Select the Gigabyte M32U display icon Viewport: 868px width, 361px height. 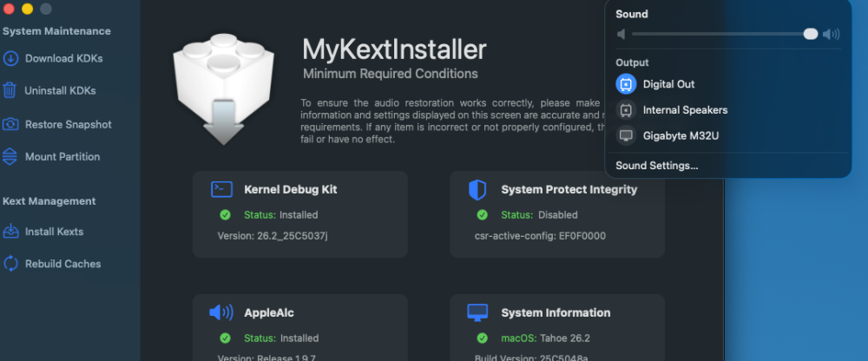[x=626, y=135]
